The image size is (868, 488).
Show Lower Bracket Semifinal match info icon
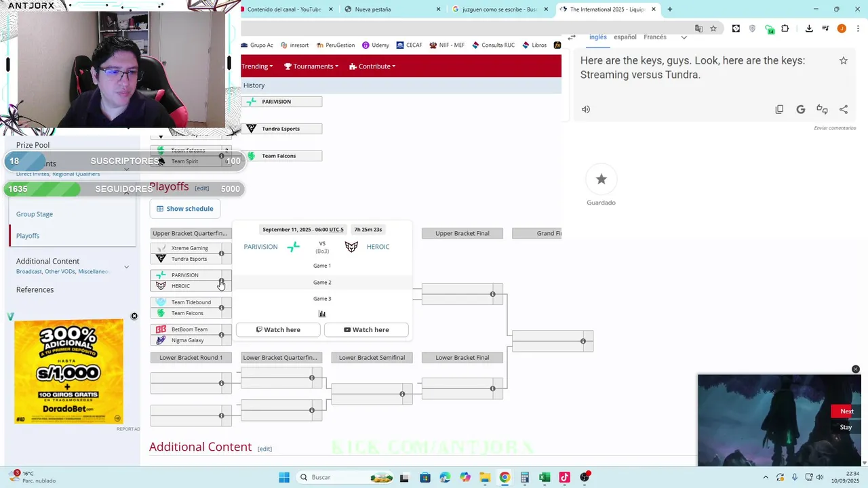pyautogui.click(x=402, y=394)
